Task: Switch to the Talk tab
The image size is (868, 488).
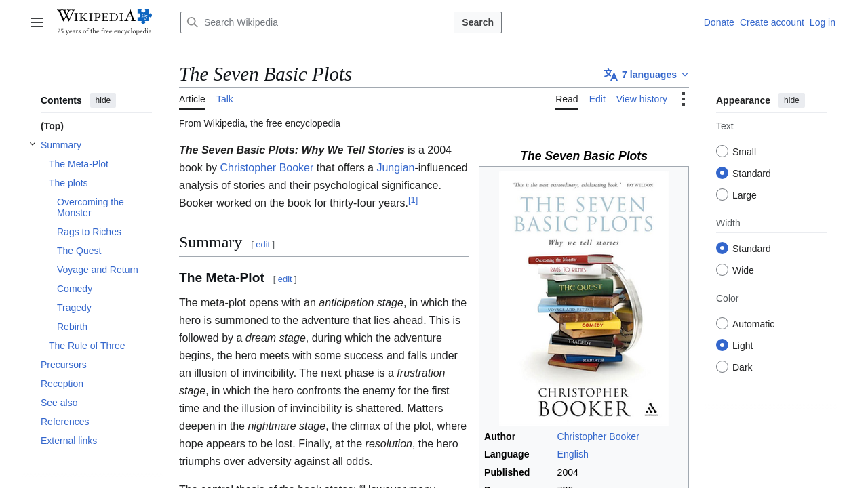Action: (224, 99)
